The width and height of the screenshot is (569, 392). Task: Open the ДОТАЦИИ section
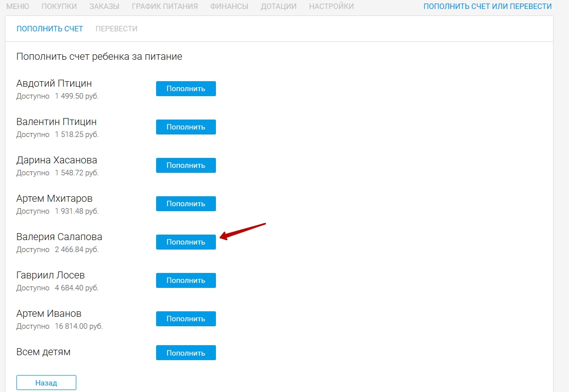tap(279, 6)
